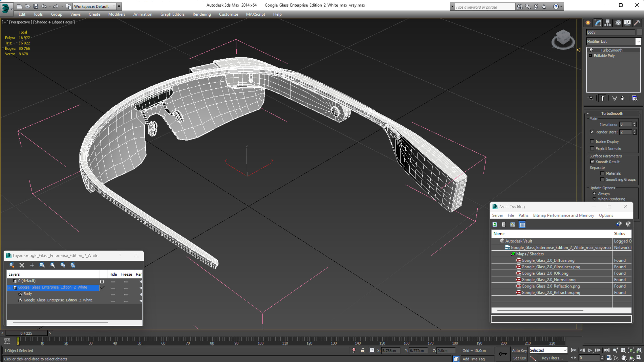Viewport: 644px width, 362px height.
Task: Click the Auto Key button
Action: (x=519, y=350)
